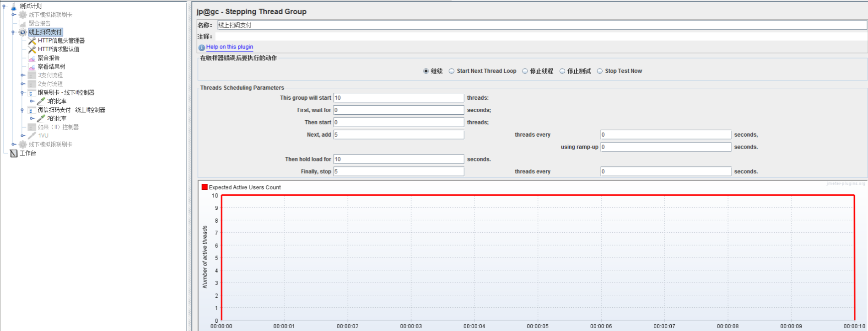
Task: Click the Threads Scheduling Parameters heading
Action: click(242, 88)
